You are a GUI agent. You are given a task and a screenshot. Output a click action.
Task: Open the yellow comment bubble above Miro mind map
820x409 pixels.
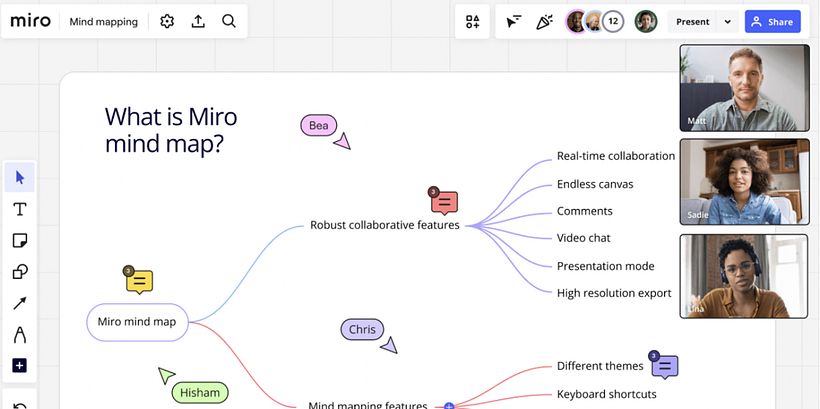pyautogui.click(x=139, y=280)
